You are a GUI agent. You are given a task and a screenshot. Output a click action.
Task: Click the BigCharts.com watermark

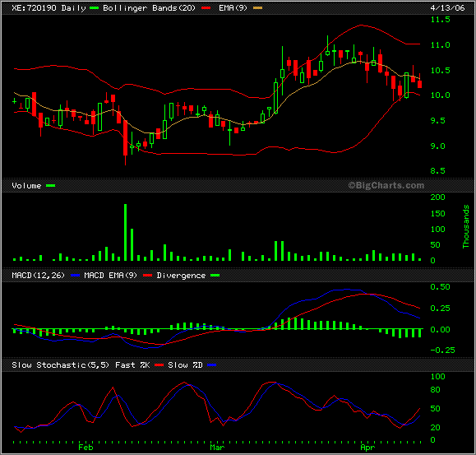click(x=386, y=185)
